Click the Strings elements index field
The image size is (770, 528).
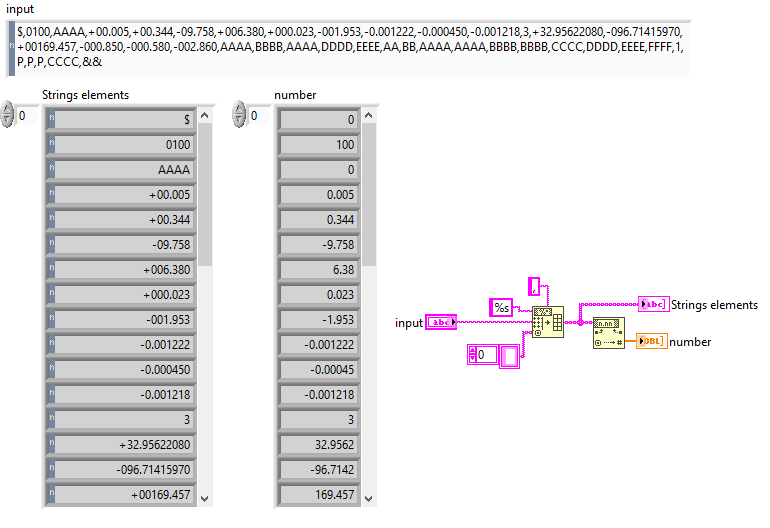pos(27,116)
